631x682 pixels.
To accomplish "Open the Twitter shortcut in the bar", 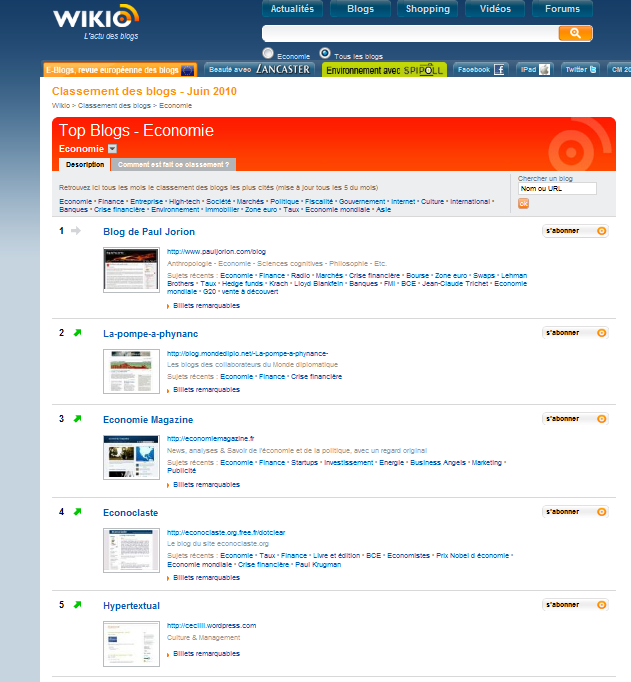I will pos(581,70).
